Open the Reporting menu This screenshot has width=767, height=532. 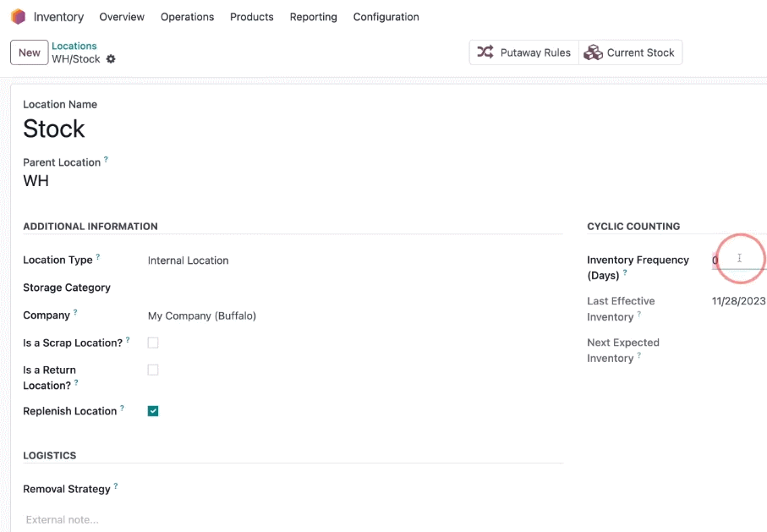click(x=313, y=17)
